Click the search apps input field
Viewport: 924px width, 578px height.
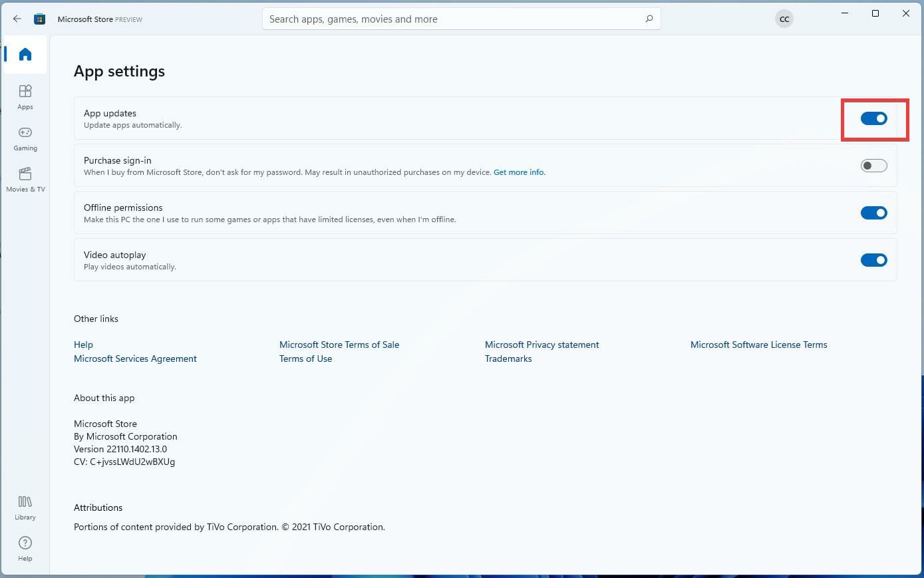452,19
